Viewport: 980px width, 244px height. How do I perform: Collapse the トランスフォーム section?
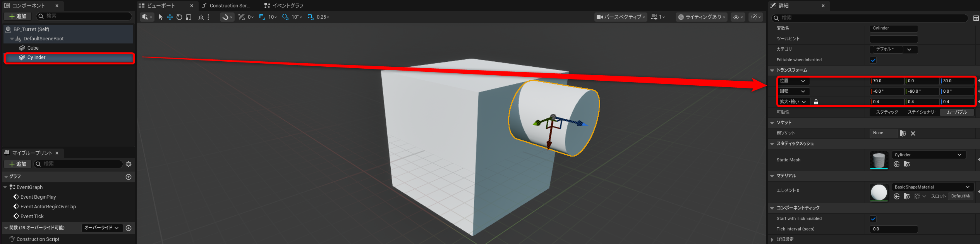pyautogui.click(x=772, y=70)
